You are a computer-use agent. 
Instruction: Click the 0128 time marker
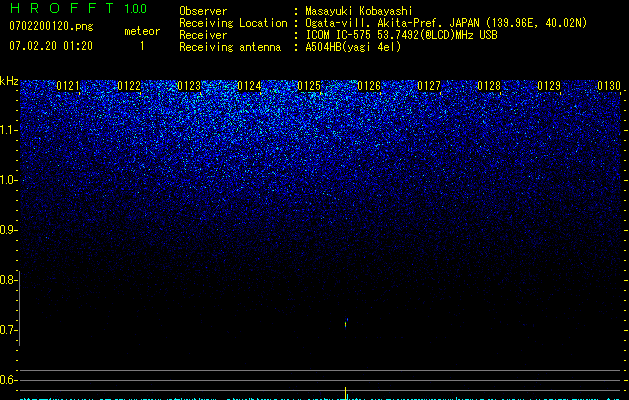click(489, 86)
